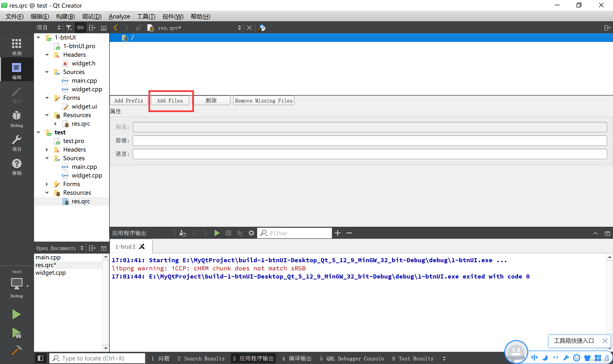The image size is (613, 364).
Task: Open the project view selector dropdown (项目)
Action: [x=49, y=28]
